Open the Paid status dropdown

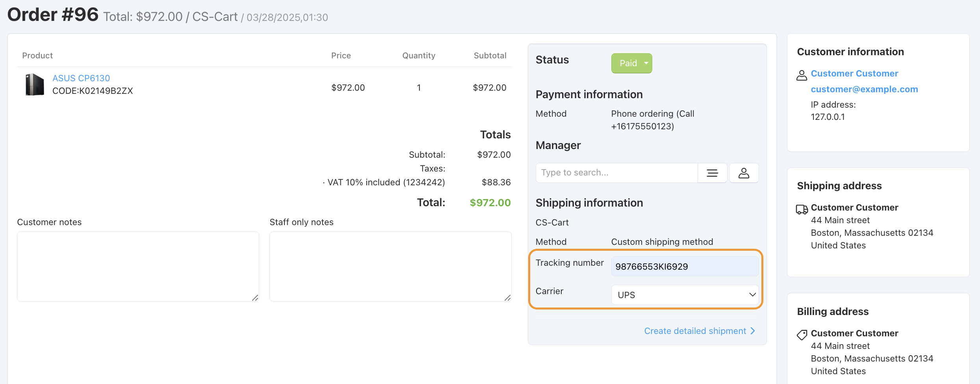click(631, 63)
